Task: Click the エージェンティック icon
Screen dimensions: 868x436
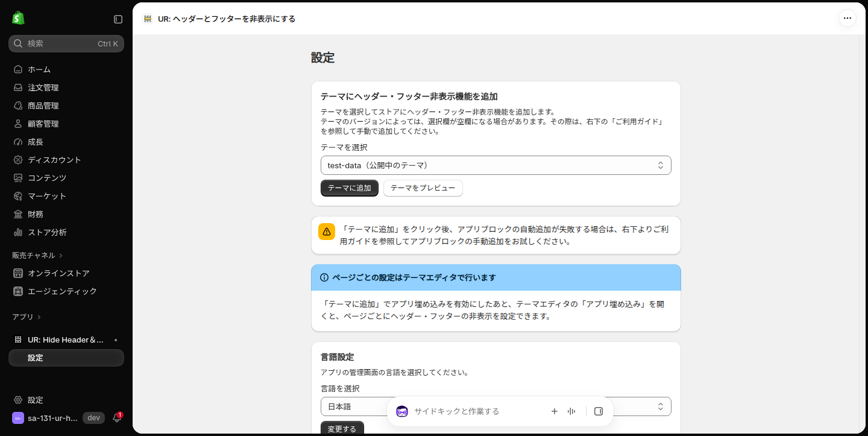Action: click(18, 291)
